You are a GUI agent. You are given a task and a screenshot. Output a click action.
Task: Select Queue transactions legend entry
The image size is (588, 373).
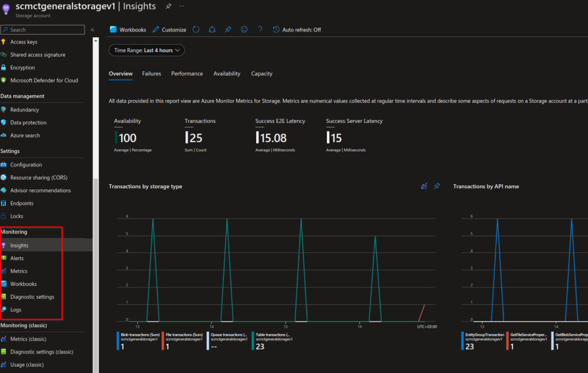pos(227,341)
